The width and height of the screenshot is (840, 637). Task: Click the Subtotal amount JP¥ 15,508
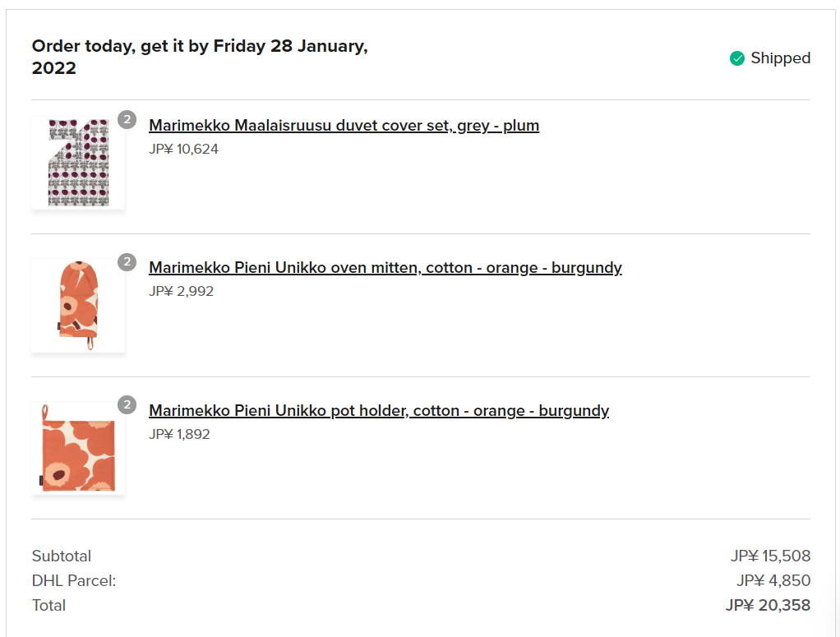[770, 556]
